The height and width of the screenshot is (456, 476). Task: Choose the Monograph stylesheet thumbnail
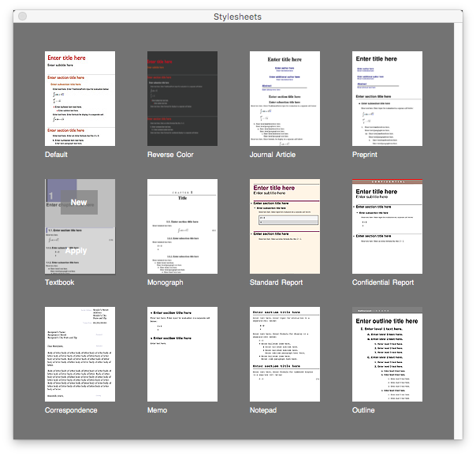click(x=182, y=226)
